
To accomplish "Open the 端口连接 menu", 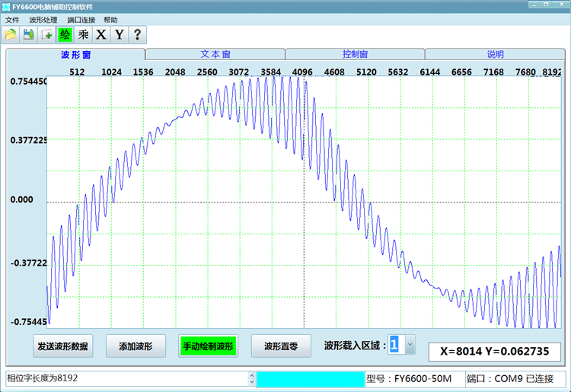I will [81, 19].
